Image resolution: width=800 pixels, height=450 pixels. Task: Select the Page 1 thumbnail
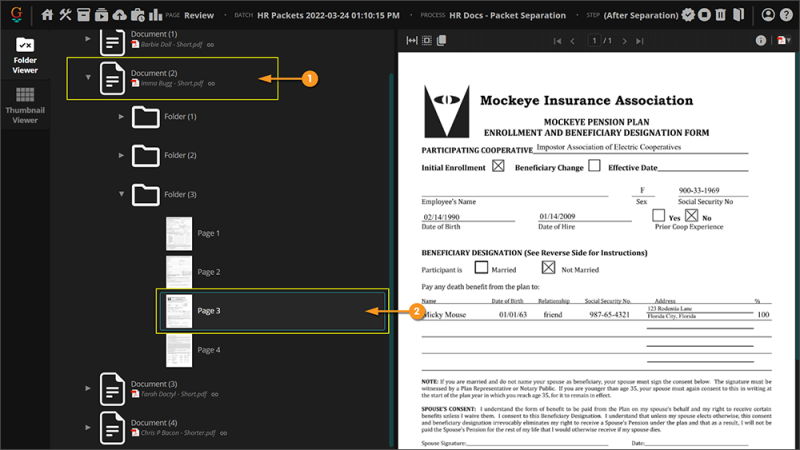(x=179, y=234)
